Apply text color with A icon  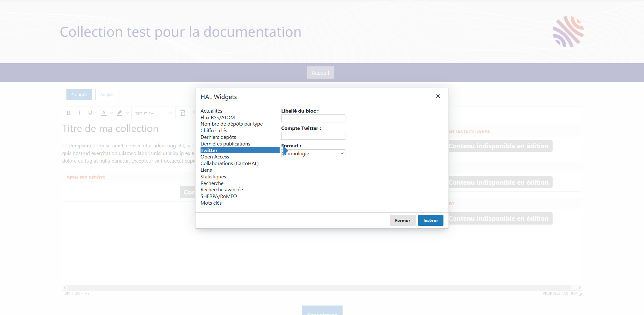[104, 113]
